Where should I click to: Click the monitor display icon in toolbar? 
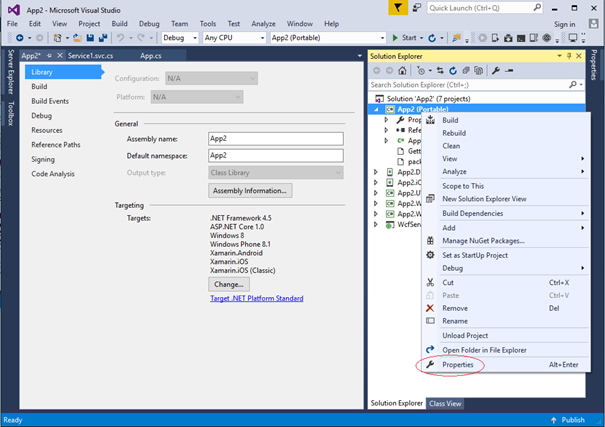[x=573, y=38]
